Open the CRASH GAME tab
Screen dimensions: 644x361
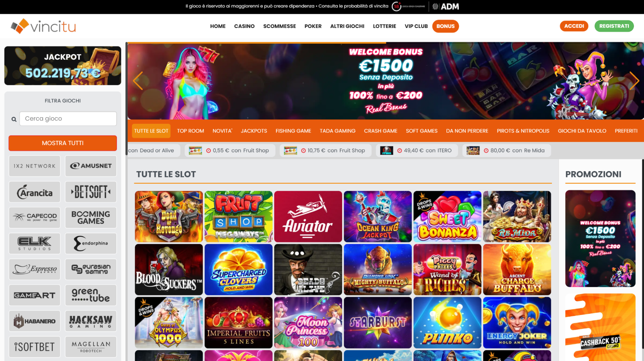380,131
